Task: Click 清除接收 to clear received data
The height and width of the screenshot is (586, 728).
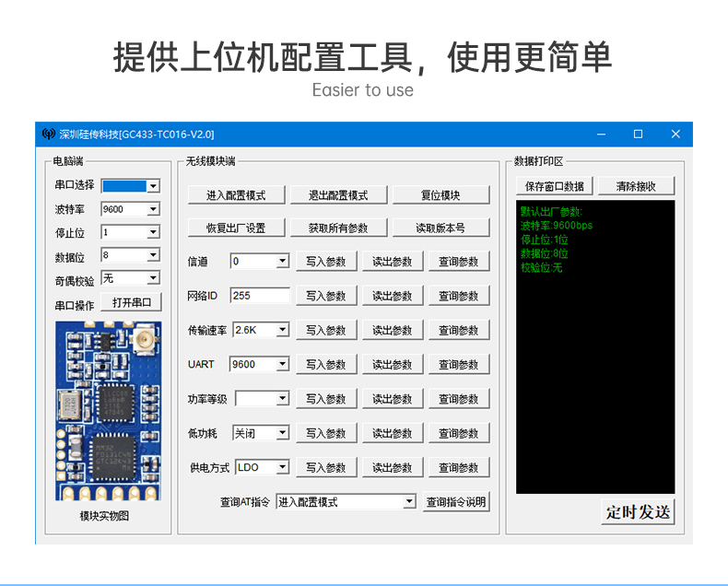Action: tap(636, 186)
